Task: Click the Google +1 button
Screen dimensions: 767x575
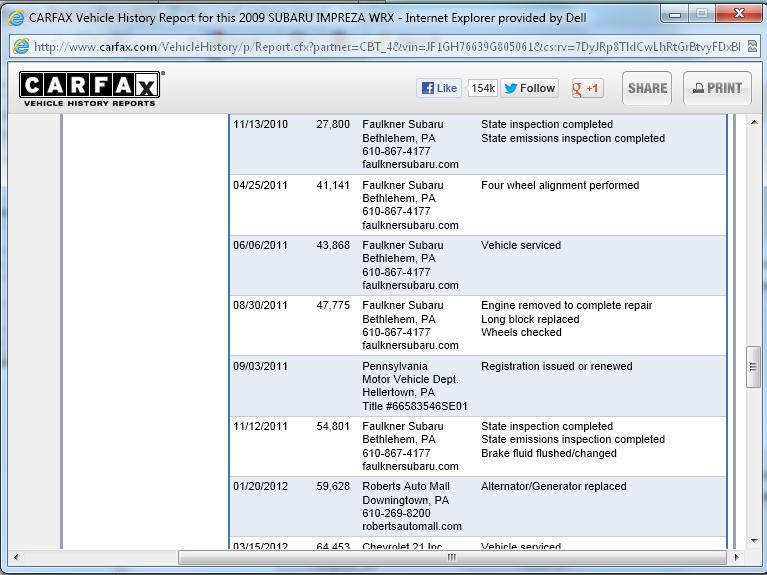Action: click(587, 88)
